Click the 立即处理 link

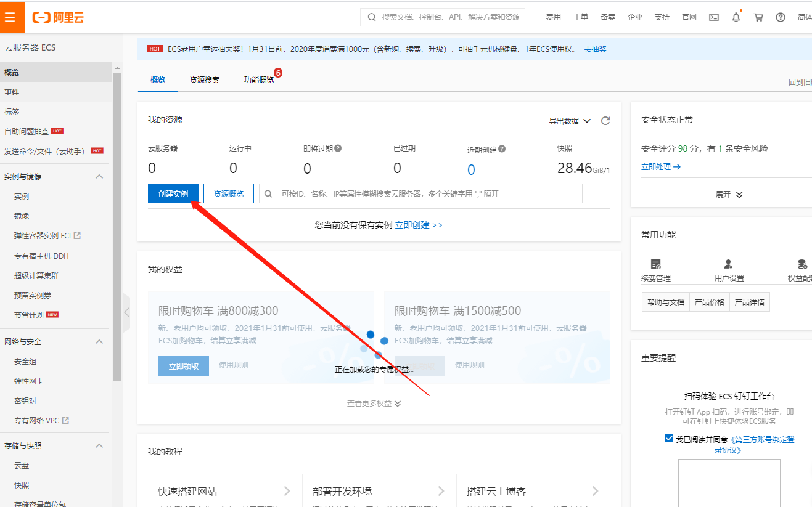[x=661, y=166]
